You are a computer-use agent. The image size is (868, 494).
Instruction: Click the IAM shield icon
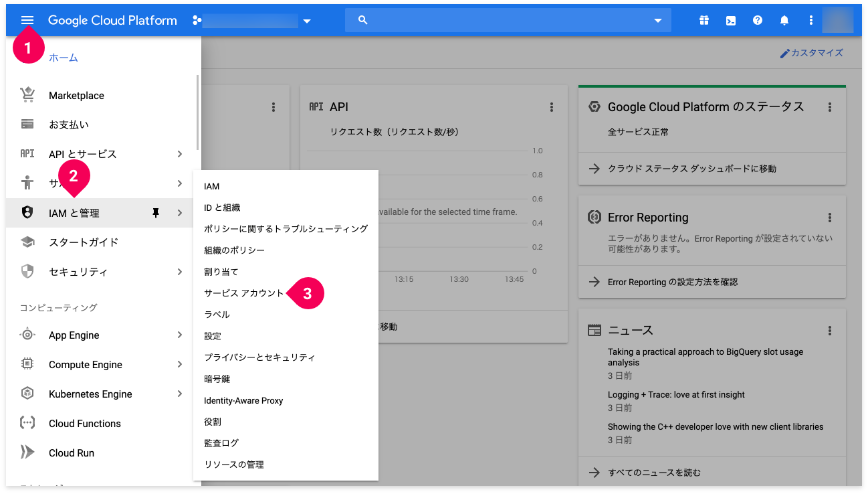(27, 213)
